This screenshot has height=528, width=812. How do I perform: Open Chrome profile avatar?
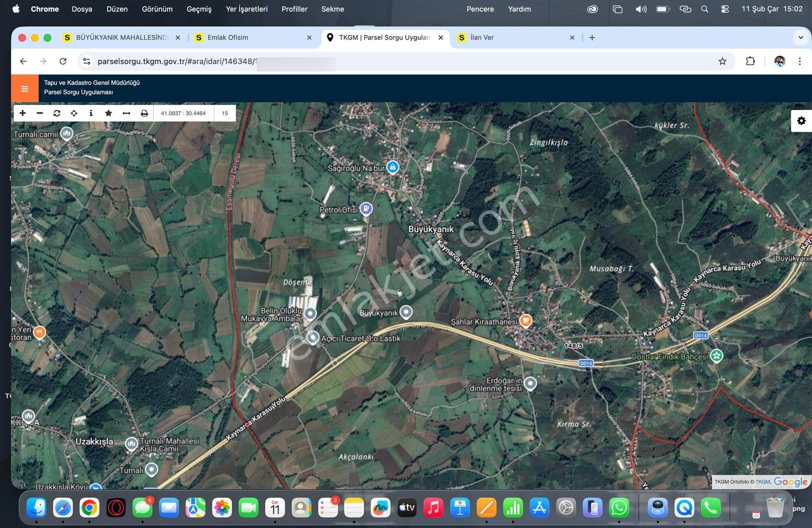tap(780, 61)
